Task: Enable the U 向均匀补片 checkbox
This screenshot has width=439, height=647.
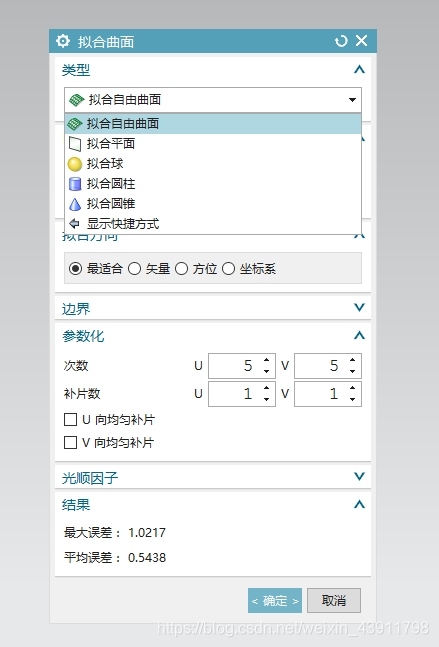Action: (71, 420)
